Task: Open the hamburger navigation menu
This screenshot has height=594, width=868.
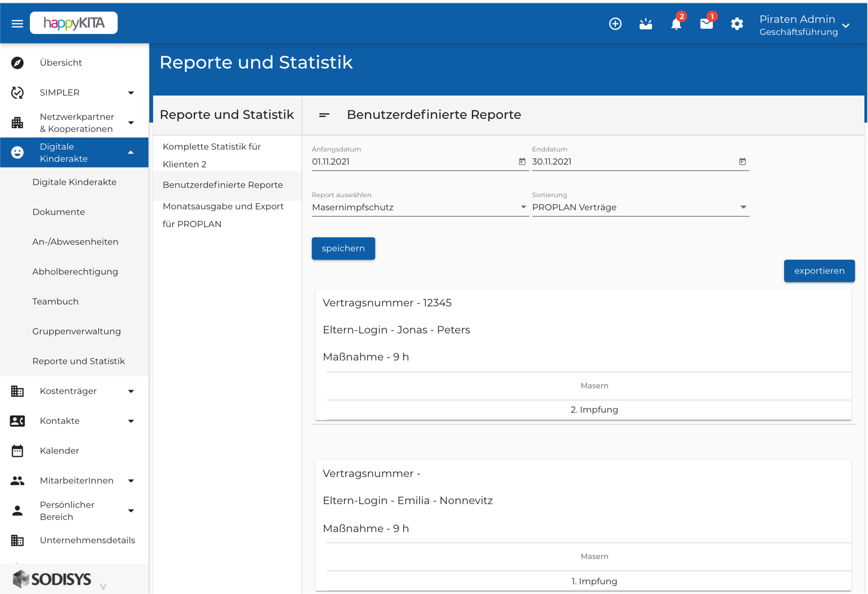Action: 17,24
